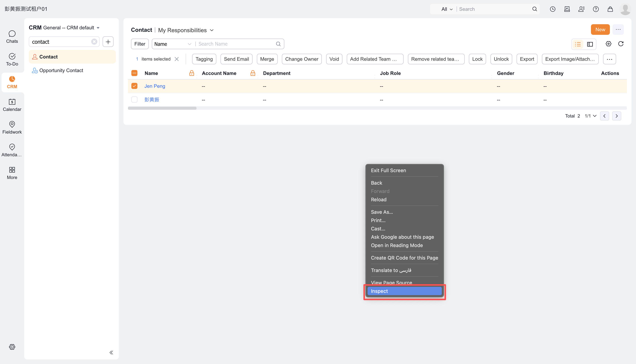The height and width of the screenshot is (364, 636).
Task: Open the Attendance sidebar icon
Action: 12,150
